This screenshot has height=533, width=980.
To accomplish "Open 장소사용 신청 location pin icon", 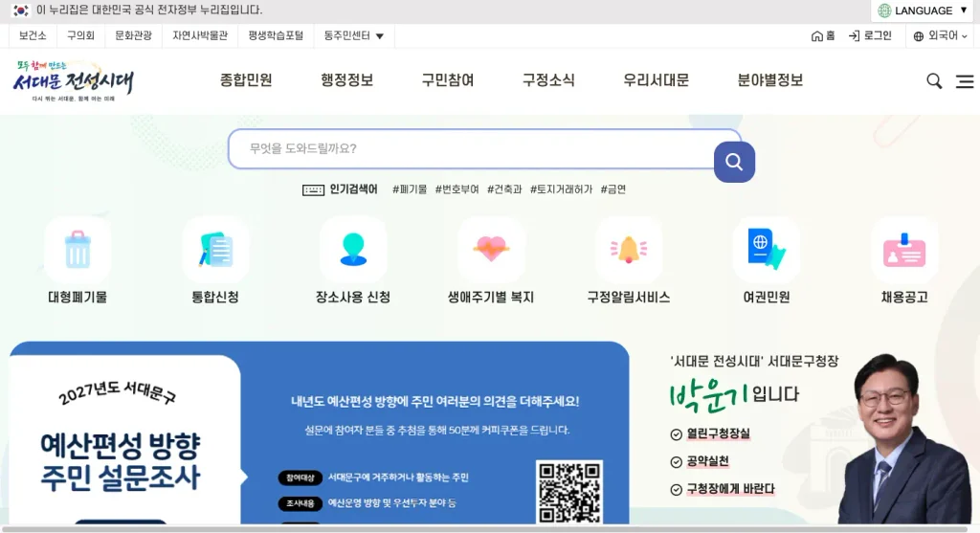I will point(353,250).
